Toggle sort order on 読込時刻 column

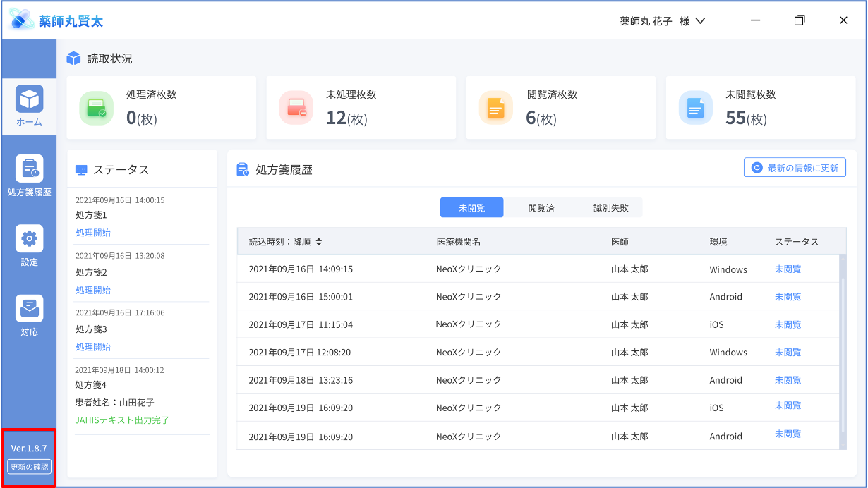[318, 242]
